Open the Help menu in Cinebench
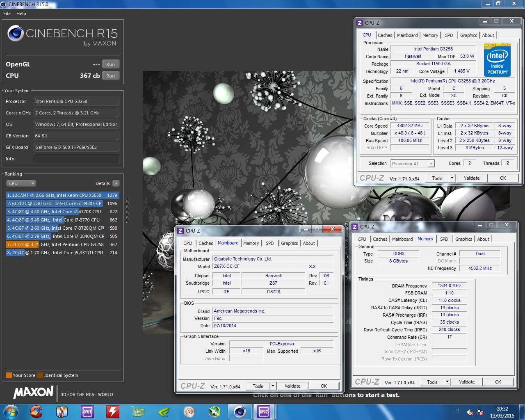Screen dimensions: 525x420 [x=21, y=14]
